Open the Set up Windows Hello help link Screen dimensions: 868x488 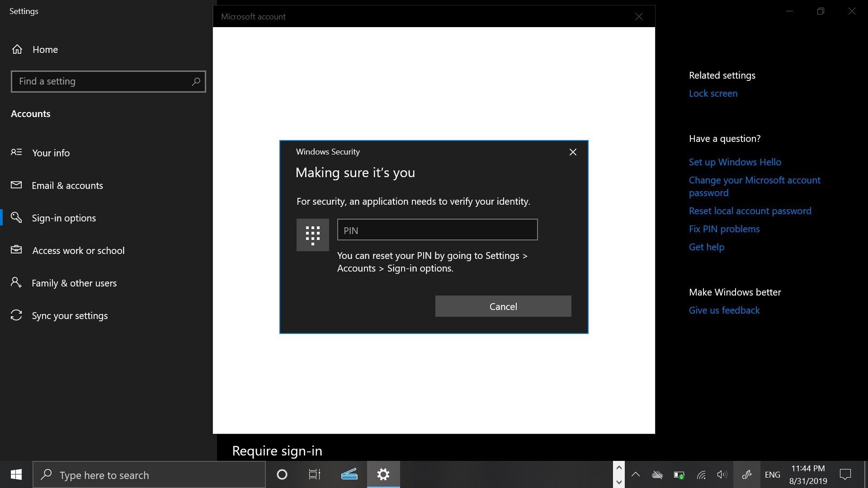(735, 162)
